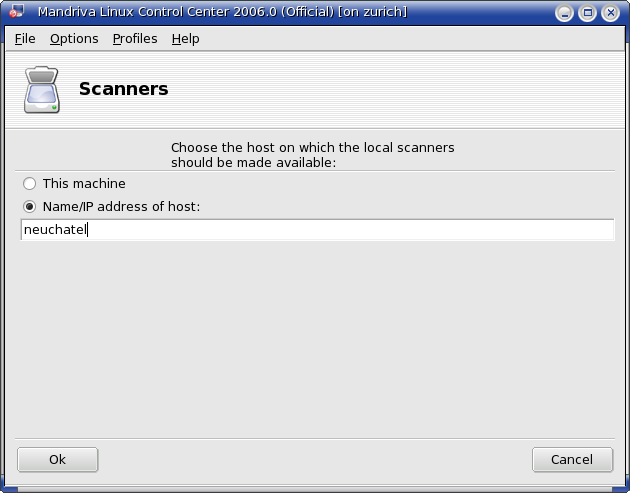
Task: Maximize the Control Center window
Action: (587, 13)
